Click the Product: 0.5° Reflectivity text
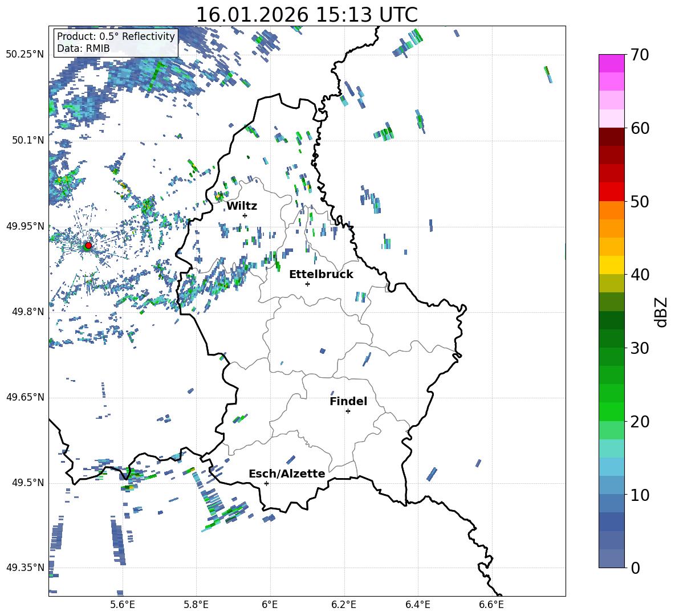The image size is (675, 616). [116, 36]
